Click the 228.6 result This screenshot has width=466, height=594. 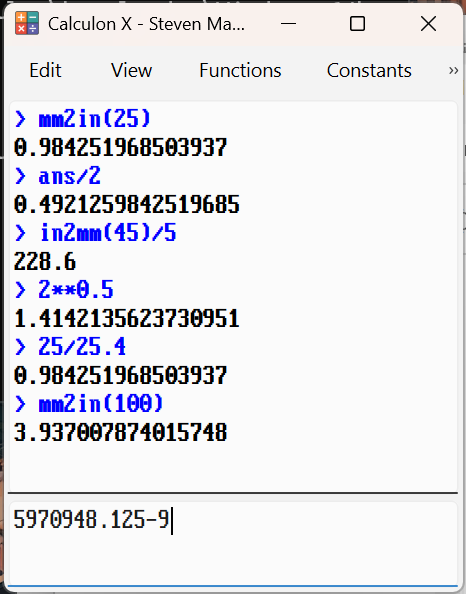[45, 261]
